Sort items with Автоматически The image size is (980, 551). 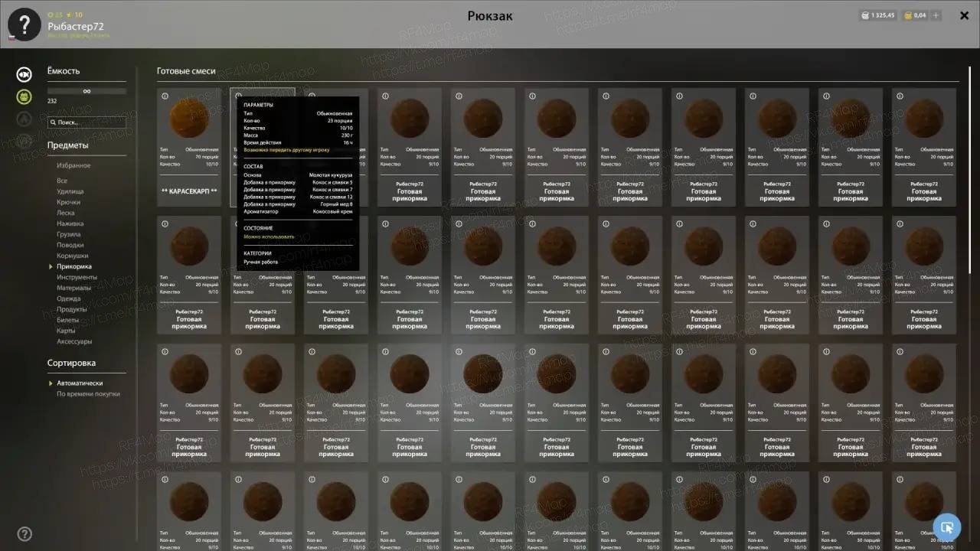point(80,383)
